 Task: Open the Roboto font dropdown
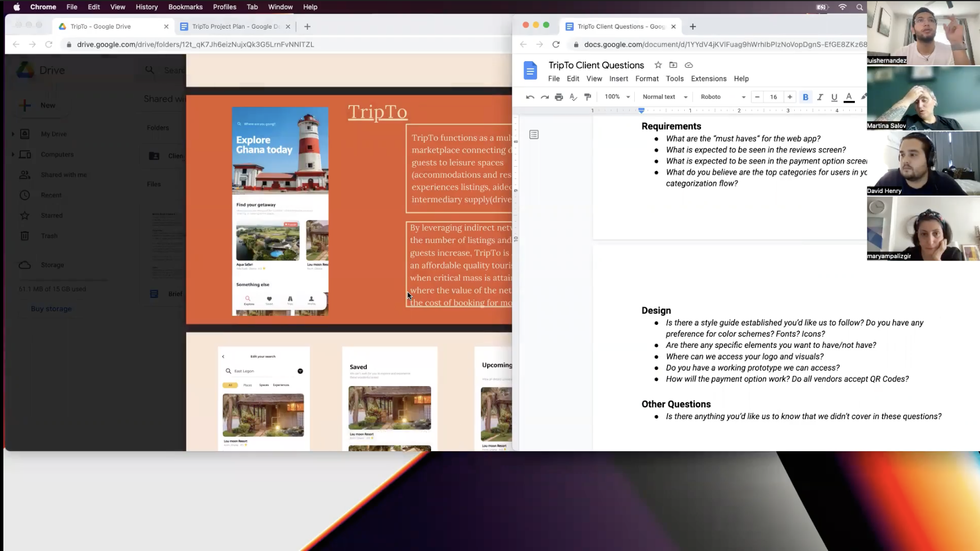723,97
